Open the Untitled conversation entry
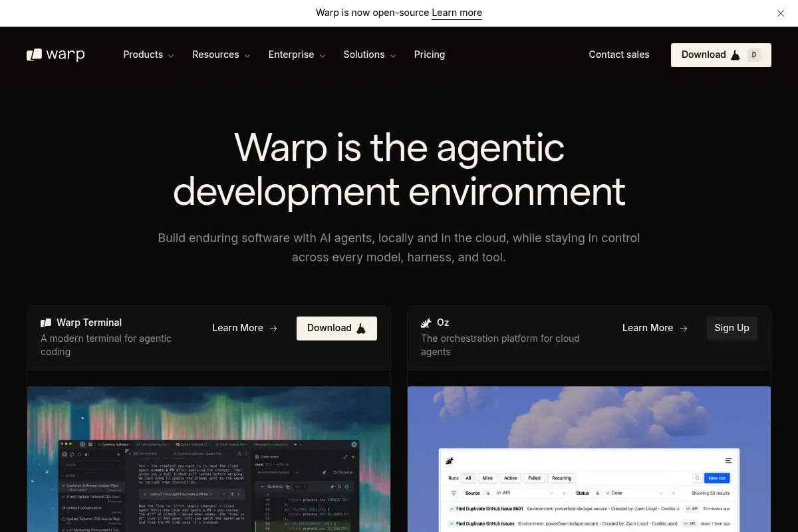Image resolution: width=798 pixels, height=532 pixels. (x=92, y=509)
